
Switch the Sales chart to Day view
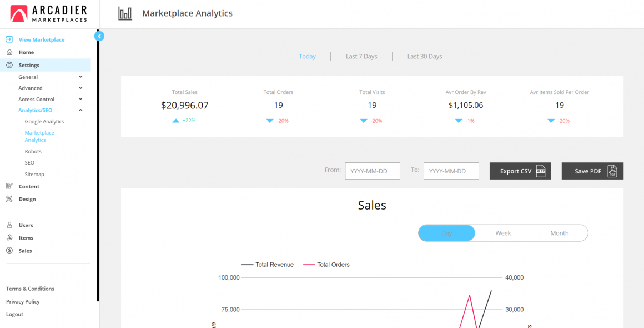[446, 233]
